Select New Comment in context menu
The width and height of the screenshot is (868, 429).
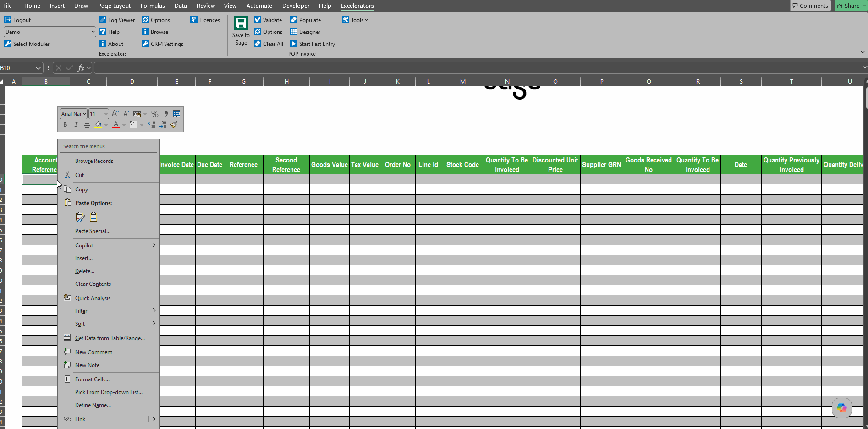click(x=93, y=352)
